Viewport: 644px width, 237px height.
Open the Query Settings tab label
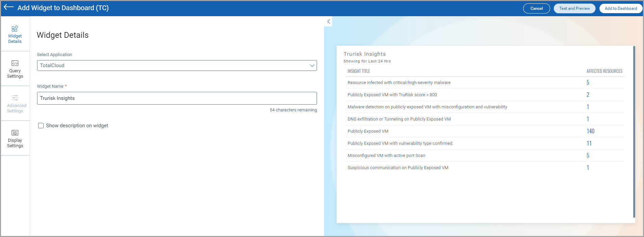pyautogui.click(x=15, y=74)
